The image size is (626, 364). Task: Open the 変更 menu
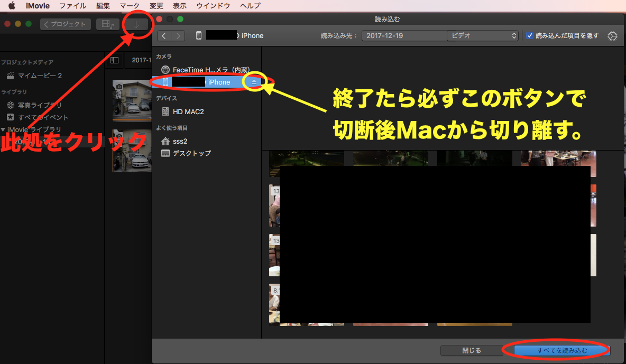pos(156,6)
